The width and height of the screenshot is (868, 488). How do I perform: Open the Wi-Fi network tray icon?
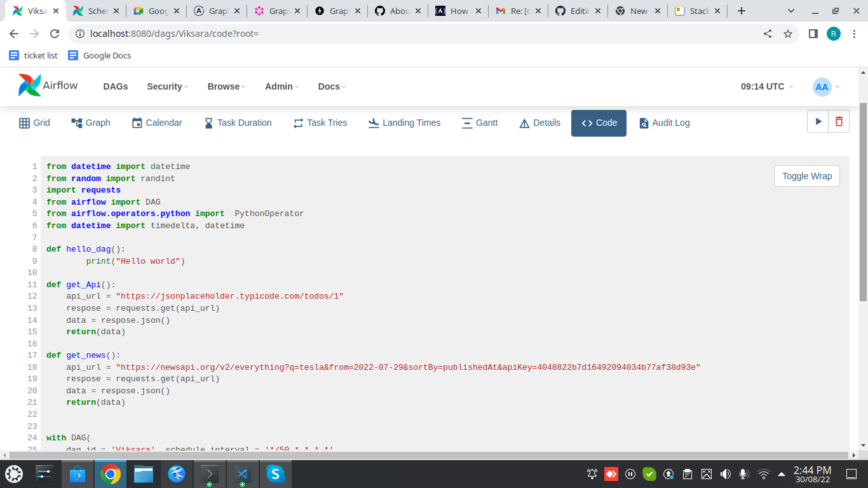pos(763,474)
